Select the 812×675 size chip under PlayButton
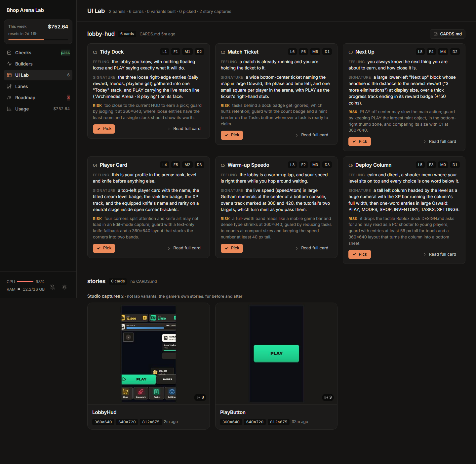The height and width of the screenshot is (464, 476). tap(279, 422)
